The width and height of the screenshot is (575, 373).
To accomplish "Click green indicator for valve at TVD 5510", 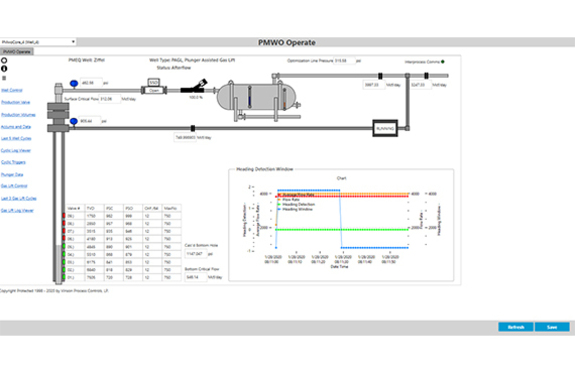I will click(64, 254).
